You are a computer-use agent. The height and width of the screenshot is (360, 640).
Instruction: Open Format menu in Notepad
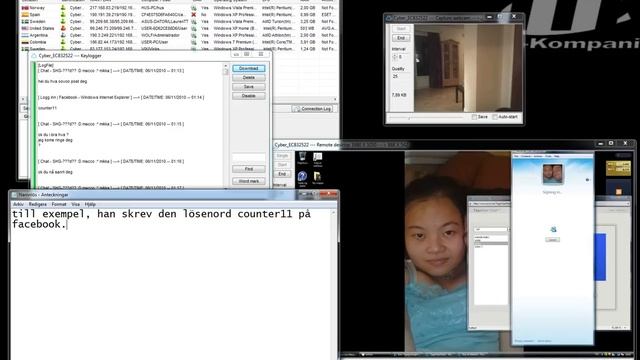coord(59,204)
